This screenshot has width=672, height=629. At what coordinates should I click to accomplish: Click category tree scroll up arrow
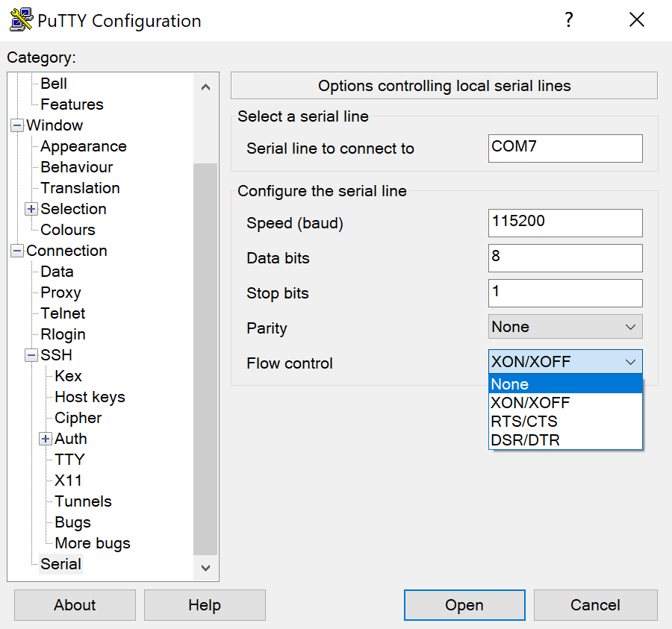[x=206, y=87]
